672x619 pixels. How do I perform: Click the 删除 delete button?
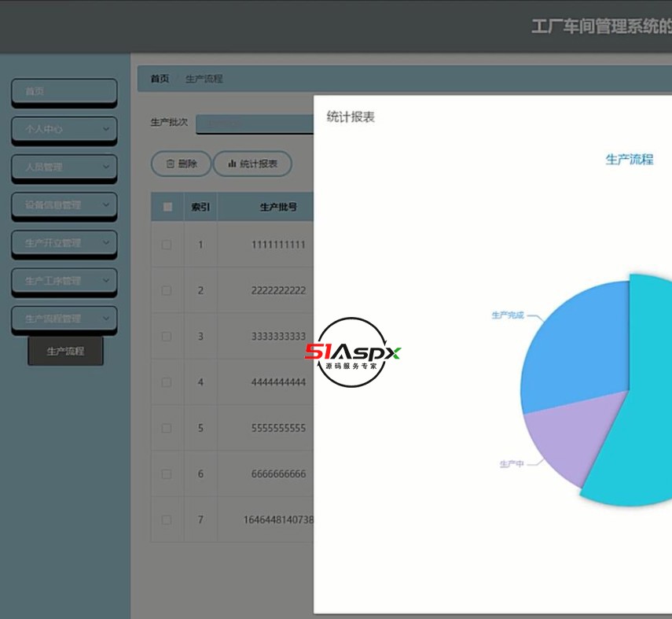pyautogui.click(x=180, y=164)
